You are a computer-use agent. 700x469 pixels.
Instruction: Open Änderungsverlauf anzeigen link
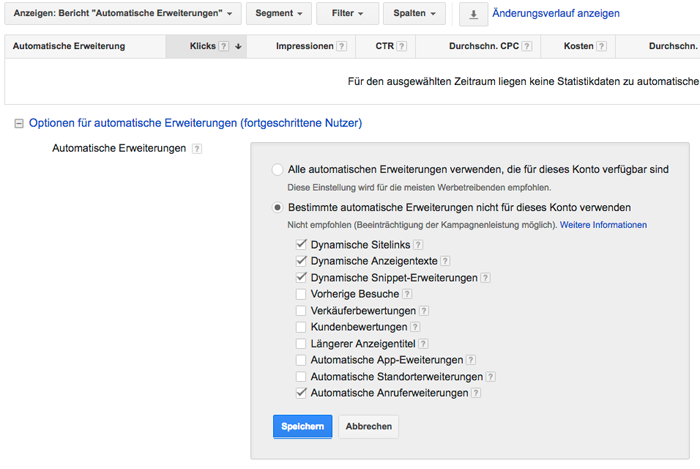coord(556,13)
